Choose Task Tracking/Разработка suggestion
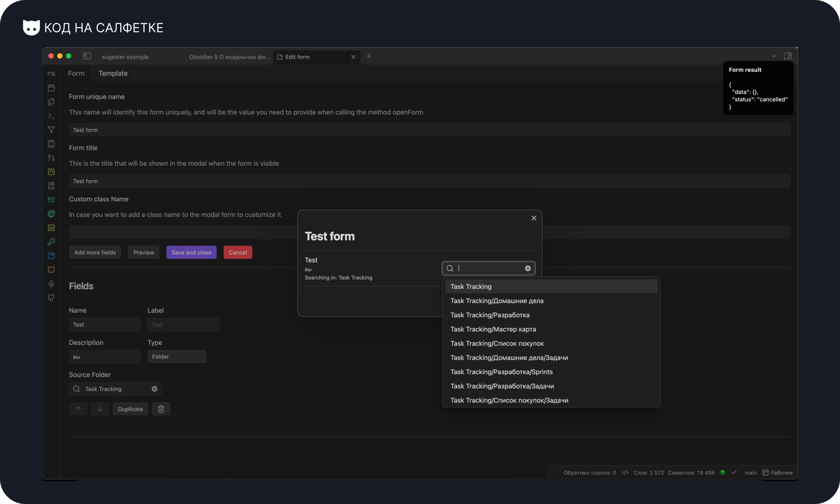 point(551,315)
